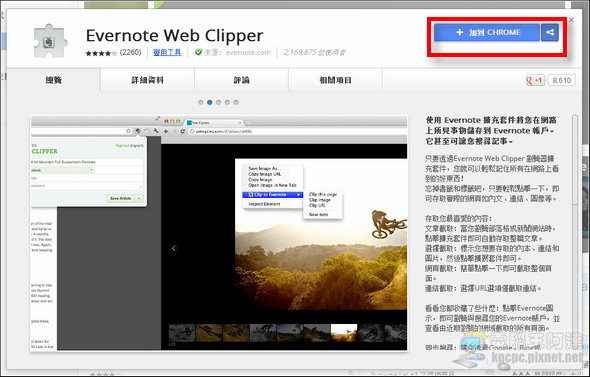This screenshot has width=590, height=377.
Task: Select the first screenshot carousel dot
Action: coord(201,102)
